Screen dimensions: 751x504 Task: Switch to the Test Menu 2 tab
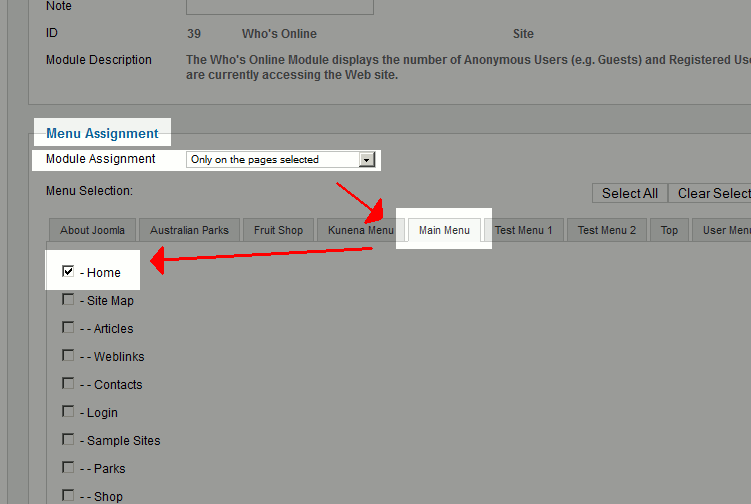click(x=607, y=230)
